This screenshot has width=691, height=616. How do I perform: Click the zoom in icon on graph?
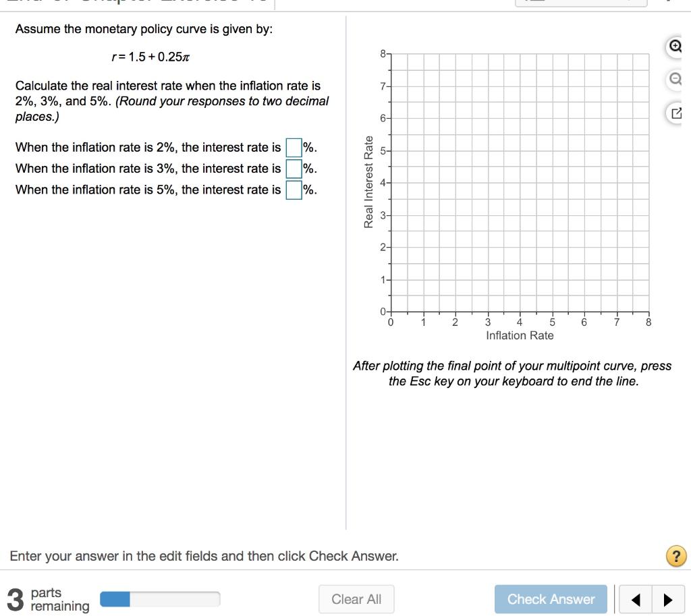click(x=675, y=47)
